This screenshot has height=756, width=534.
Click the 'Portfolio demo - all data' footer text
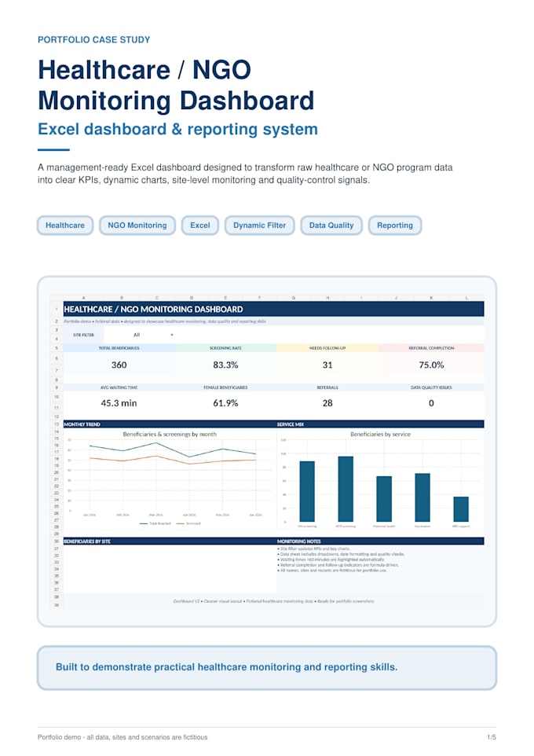point(123,737)
